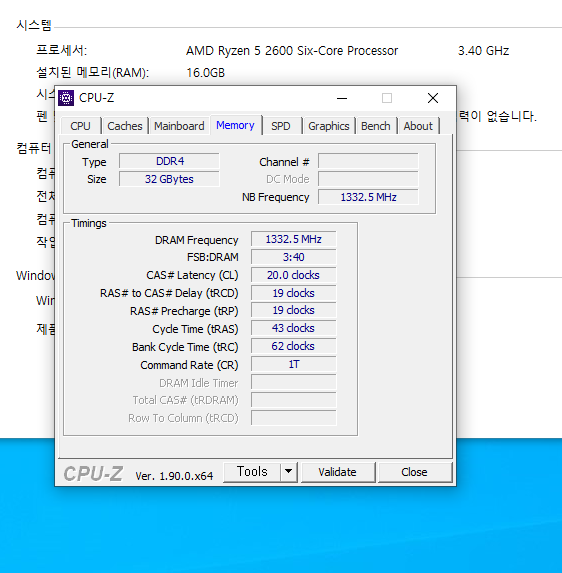562x573 pixels.
Task: Close CPU-Z with the X button
Action: click(433, 98)
